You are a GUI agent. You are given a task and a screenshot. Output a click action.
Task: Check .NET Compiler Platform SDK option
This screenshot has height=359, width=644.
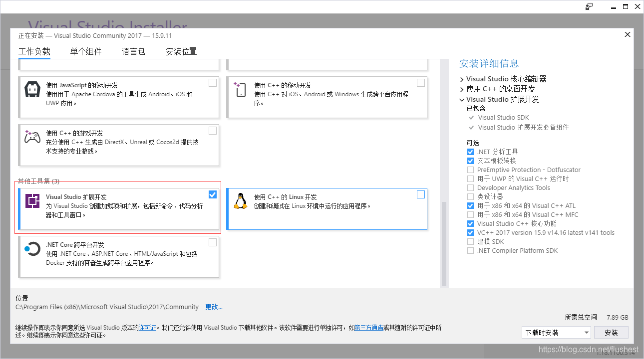point(470,250)
